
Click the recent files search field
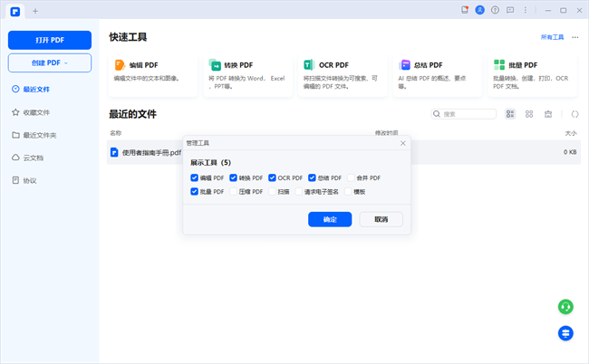(x=464, y=114)
